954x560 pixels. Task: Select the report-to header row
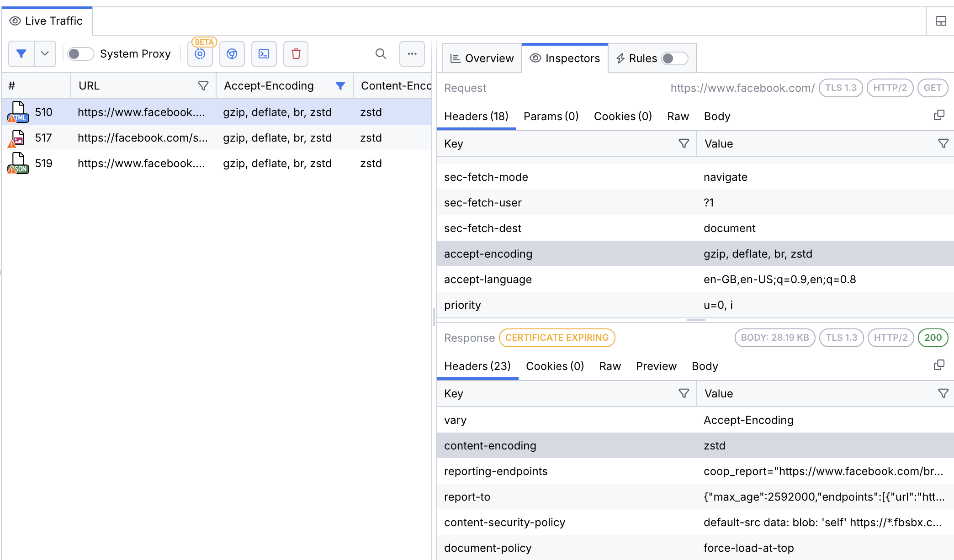point(695,497)
